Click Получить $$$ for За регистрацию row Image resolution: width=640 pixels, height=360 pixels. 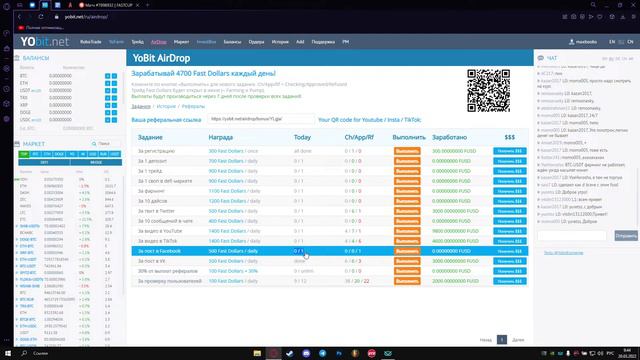click(510, 151)
